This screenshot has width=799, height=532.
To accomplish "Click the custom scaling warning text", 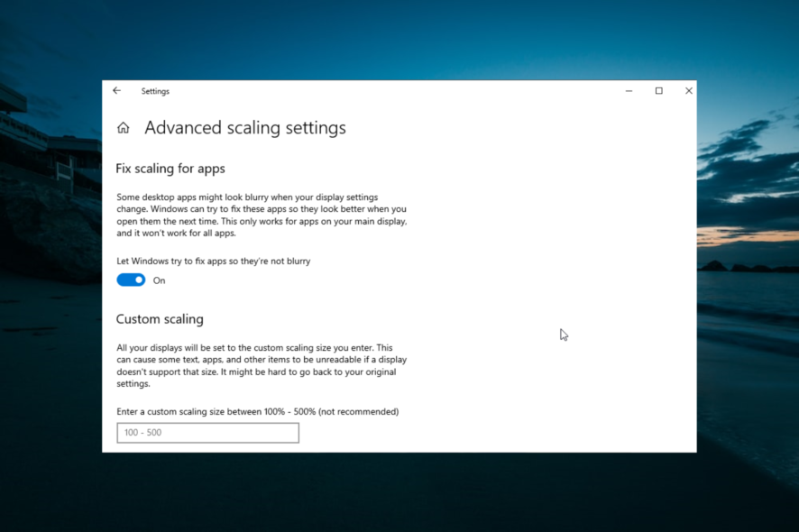I will tap(262, 359).
